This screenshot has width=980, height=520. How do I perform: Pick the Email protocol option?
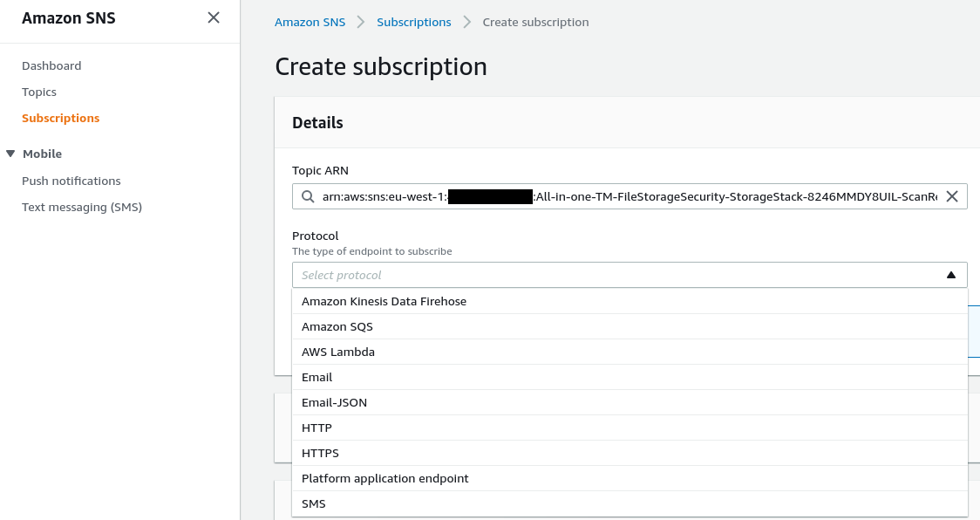pos(630,377)
